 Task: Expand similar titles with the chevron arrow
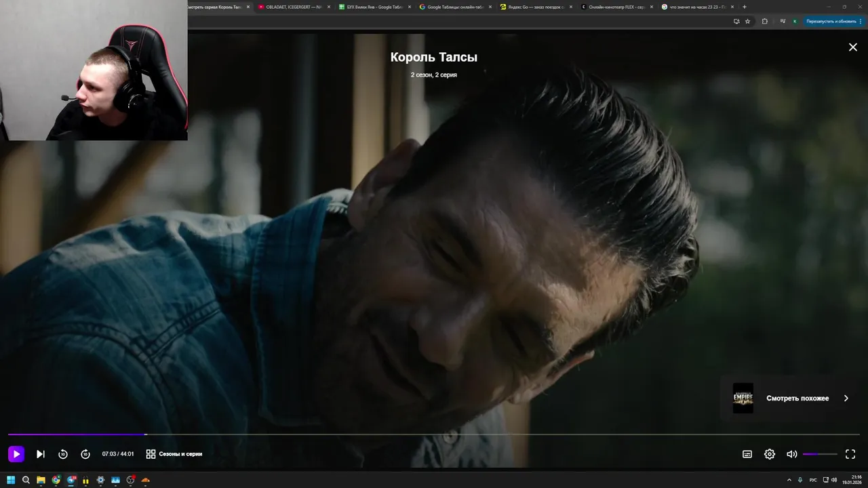tap(846, 399)
